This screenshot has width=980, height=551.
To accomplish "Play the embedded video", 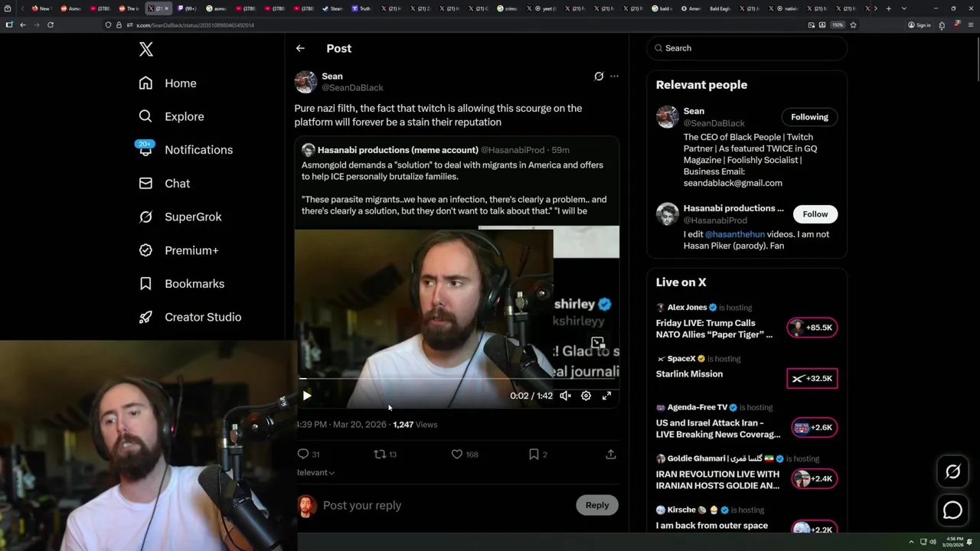I will (307, 396).
